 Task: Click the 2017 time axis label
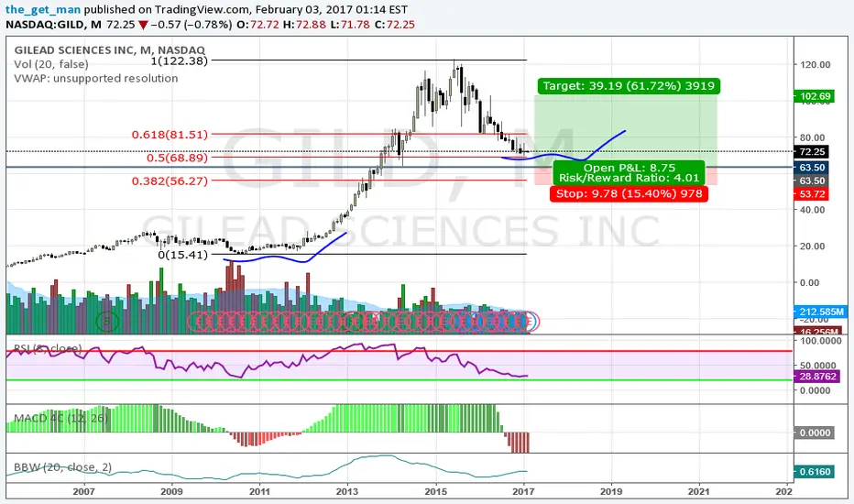point(523,491)
